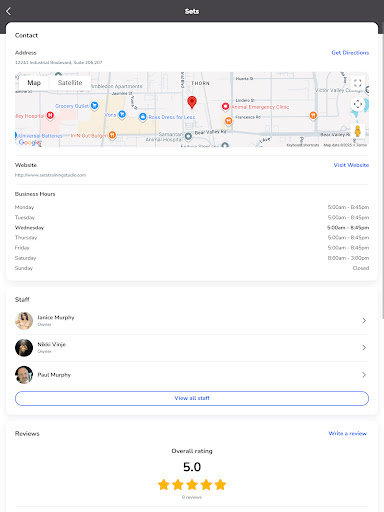
Task: Open Janice Murphy's staff profile photo
Action: point(24,321)
